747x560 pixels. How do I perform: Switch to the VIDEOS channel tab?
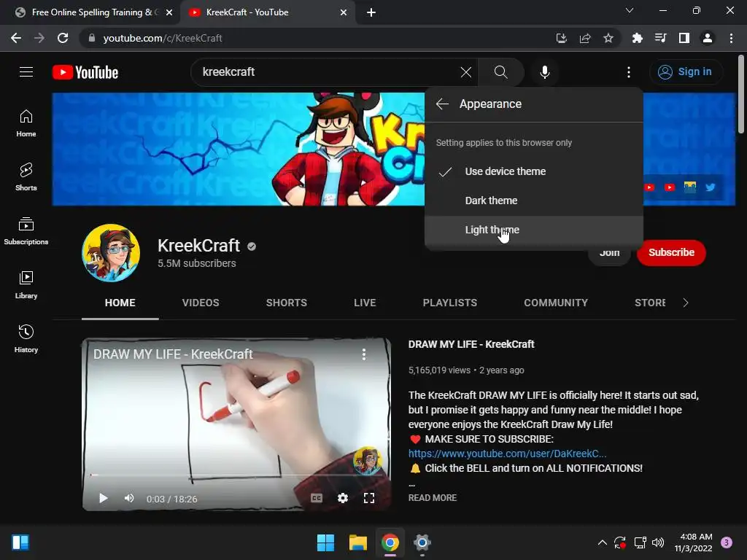tap(201, 303)
